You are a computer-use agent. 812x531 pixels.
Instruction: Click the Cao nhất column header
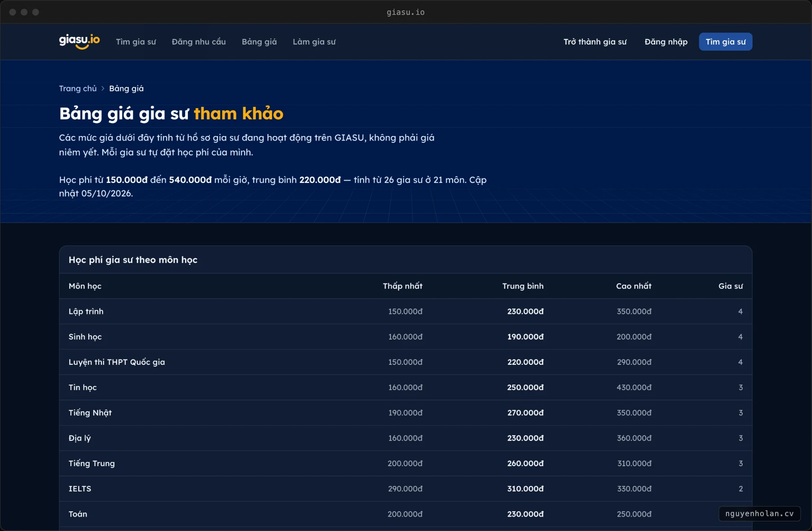pos(634,286)
